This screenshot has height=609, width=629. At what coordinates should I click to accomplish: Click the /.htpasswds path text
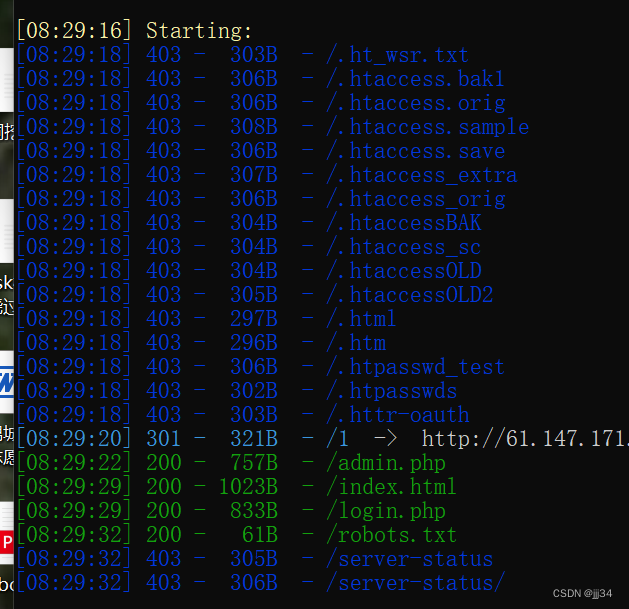(391, 391)
